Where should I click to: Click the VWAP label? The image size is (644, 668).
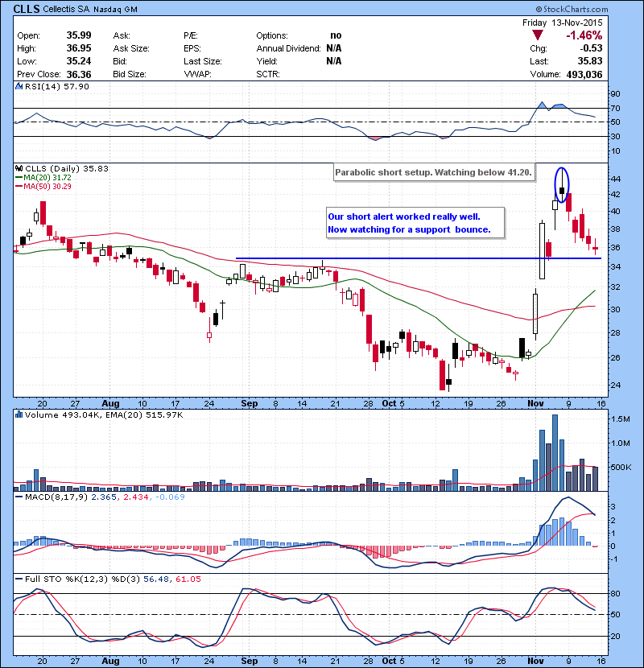tap(197, 74)
